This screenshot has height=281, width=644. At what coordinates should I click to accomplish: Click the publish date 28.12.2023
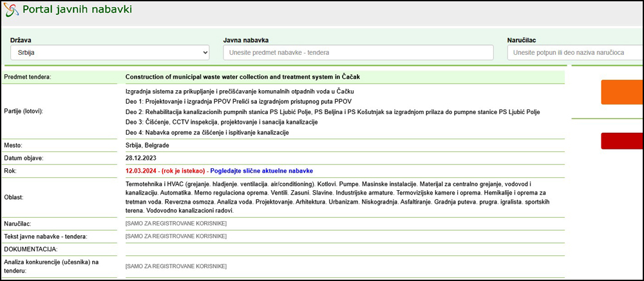[x=141, y=158]
